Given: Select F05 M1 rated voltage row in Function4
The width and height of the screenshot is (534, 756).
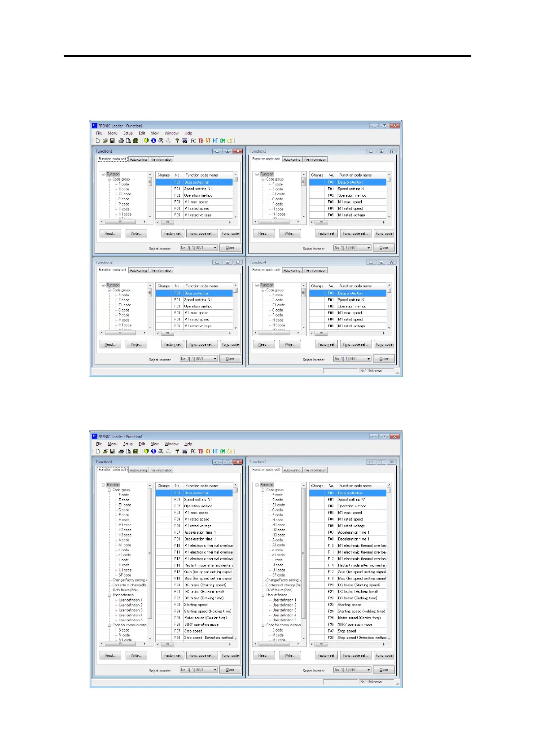Looking at the screenshot, I should click(348, 326).
